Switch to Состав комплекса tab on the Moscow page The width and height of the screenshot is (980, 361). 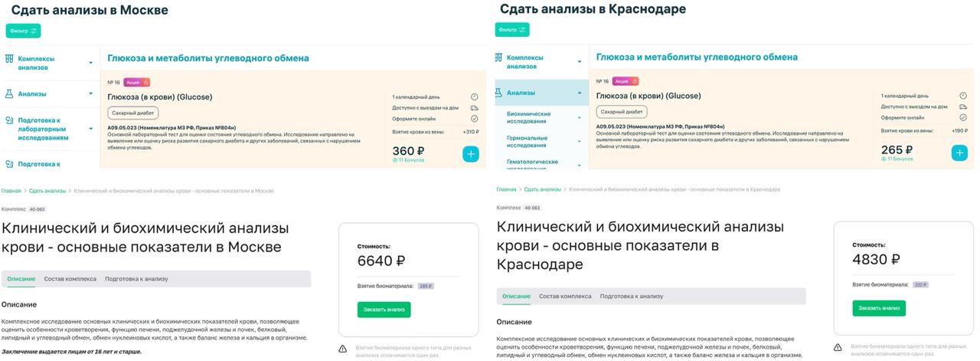coord(70,279)
